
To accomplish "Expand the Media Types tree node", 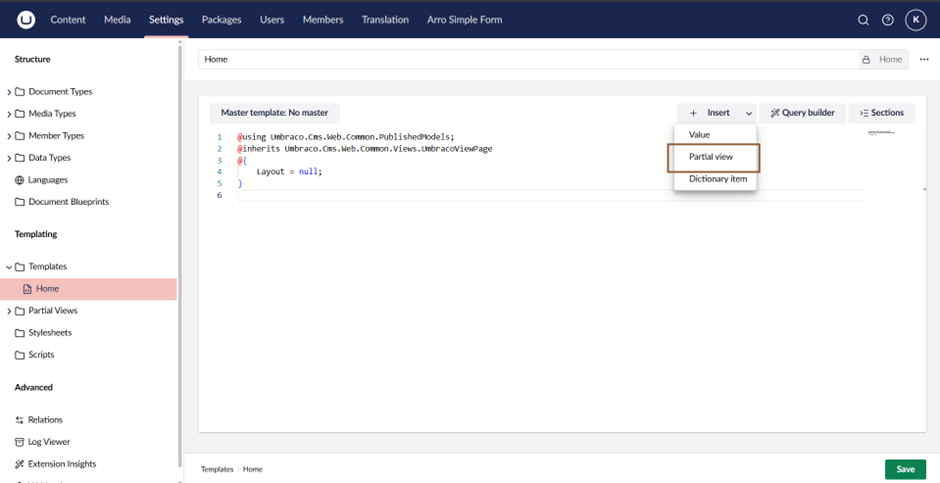I will pos(9,114).
